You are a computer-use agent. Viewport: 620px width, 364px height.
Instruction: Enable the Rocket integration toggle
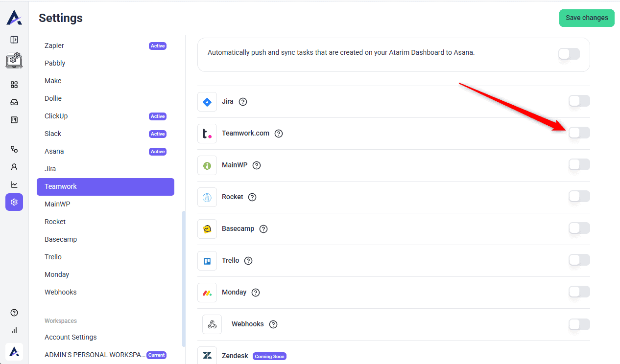(x=579, y=196)
